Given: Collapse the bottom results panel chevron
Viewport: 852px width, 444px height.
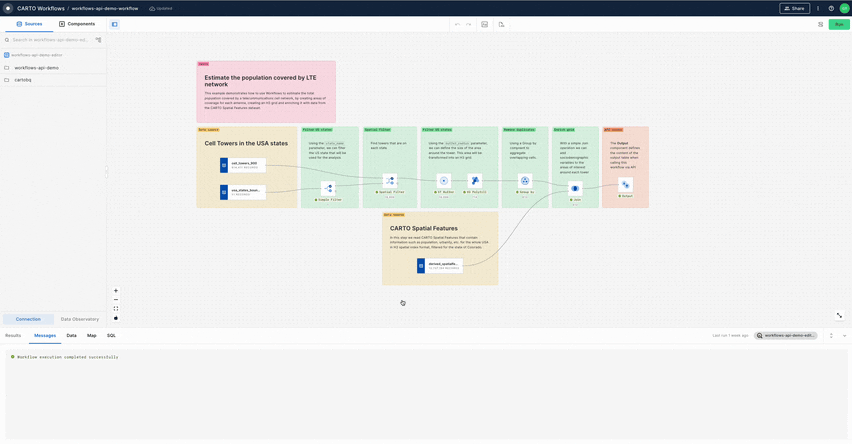Looking at the screenshot, I should (844, 336).
